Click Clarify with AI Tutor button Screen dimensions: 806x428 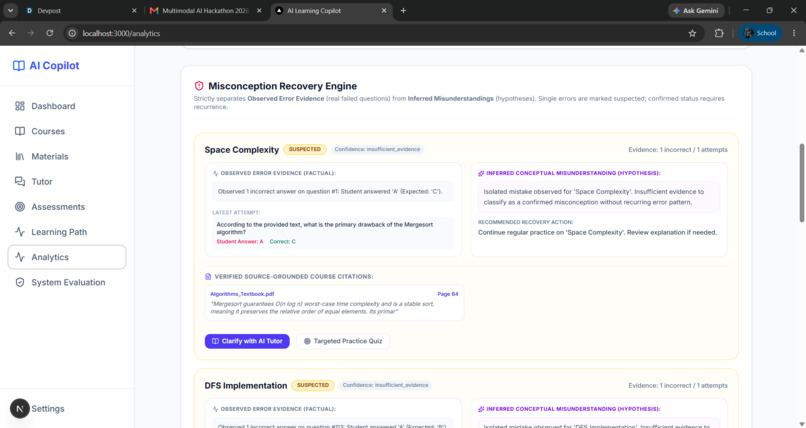point(247,341)
